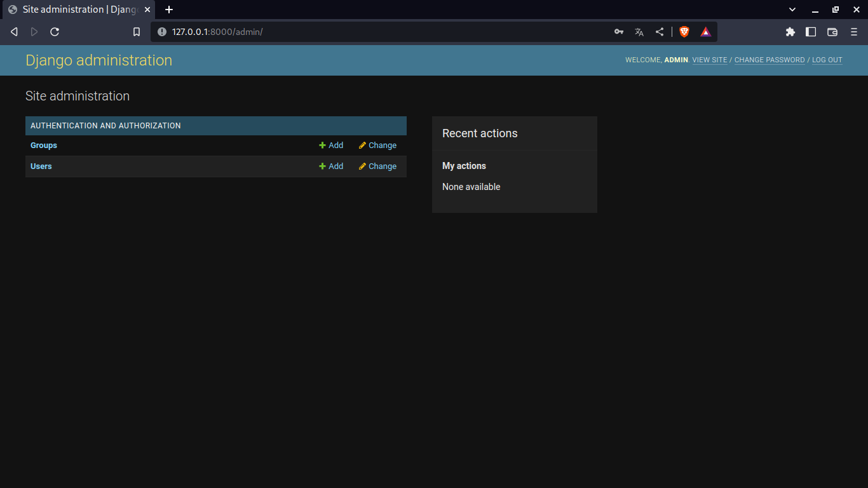Viewport: 868px width, 488px height.
Task: Toggle the browser sidebar panel icon
Action: click(811, 32)
